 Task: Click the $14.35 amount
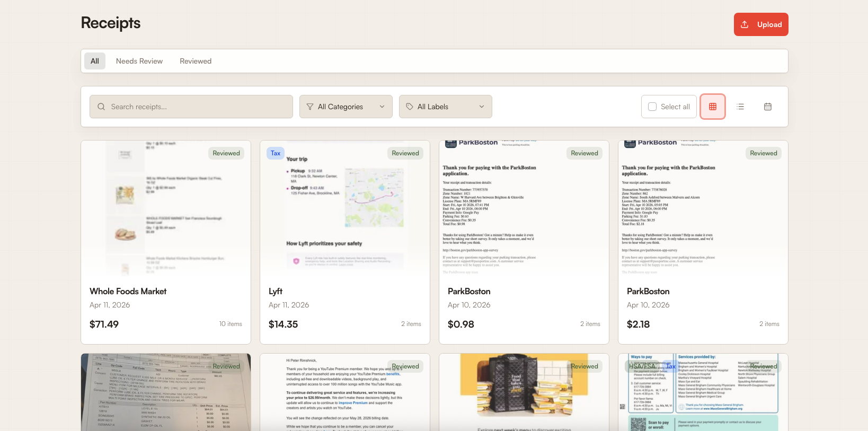[284, 324]
